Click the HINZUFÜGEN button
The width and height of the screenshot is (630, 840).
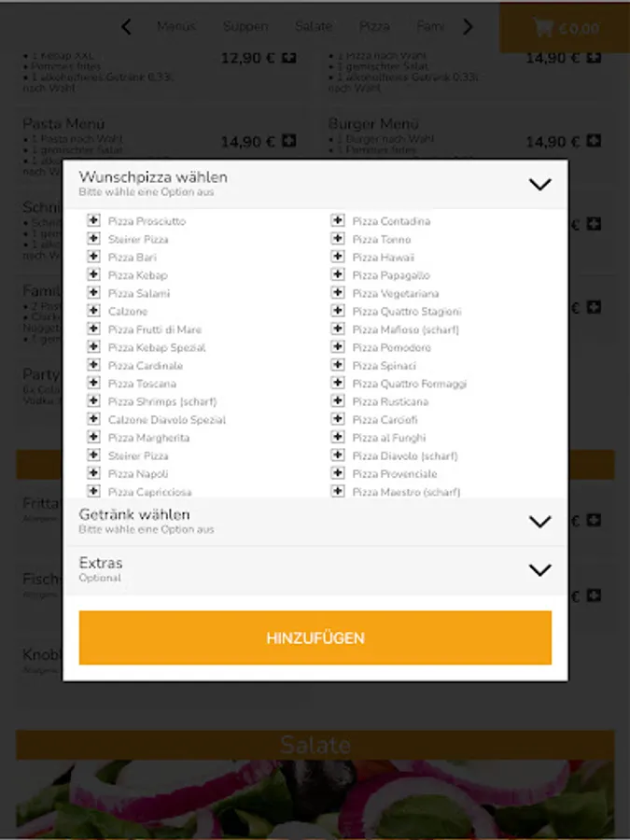point(315,637)
